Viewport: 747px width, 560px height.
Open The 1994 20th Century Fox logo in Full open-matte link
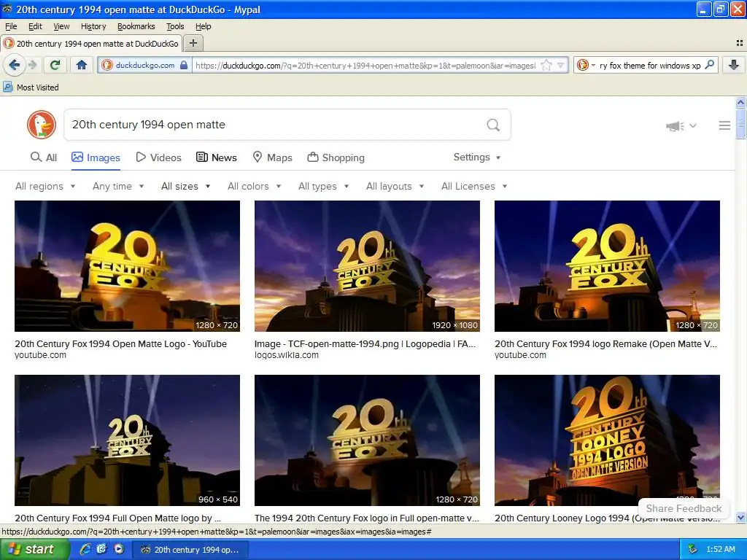367,518
